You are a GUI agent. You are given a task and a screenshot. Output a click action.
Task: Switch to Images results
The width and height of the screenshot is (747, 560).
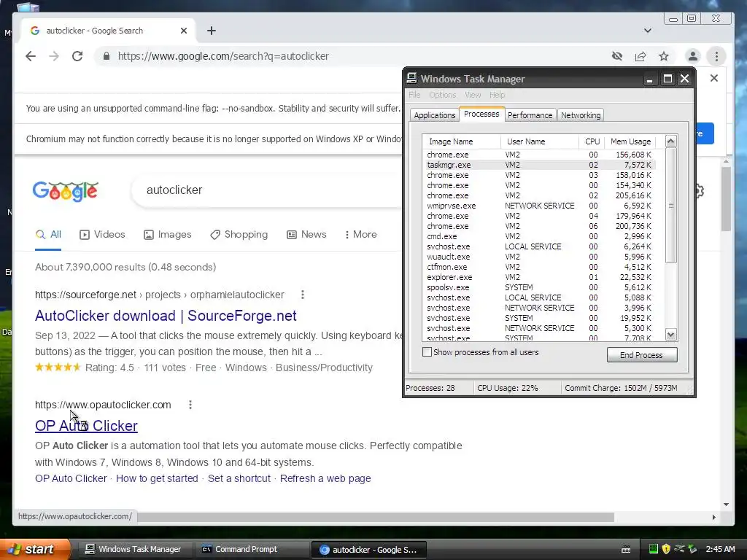point(168,234)
